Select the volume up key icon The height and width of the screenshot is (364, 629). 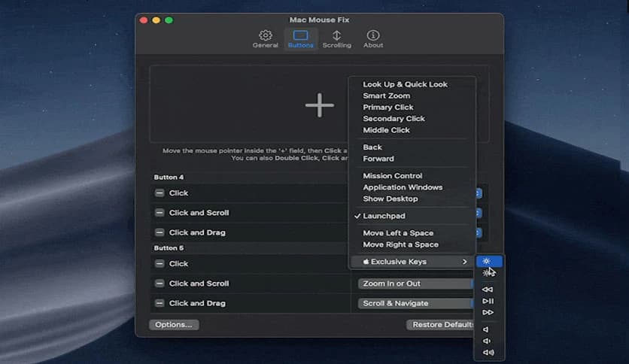click(x=489, y=353)
